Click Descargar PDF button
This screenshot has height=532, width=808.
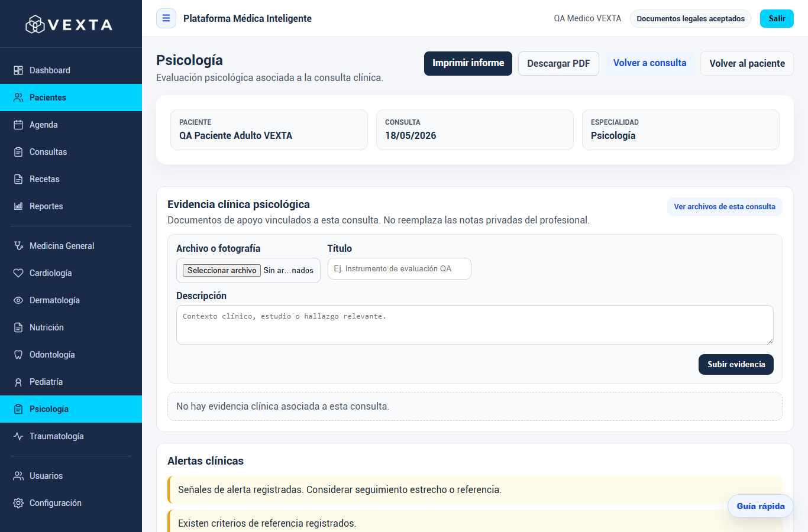(558, 63)
